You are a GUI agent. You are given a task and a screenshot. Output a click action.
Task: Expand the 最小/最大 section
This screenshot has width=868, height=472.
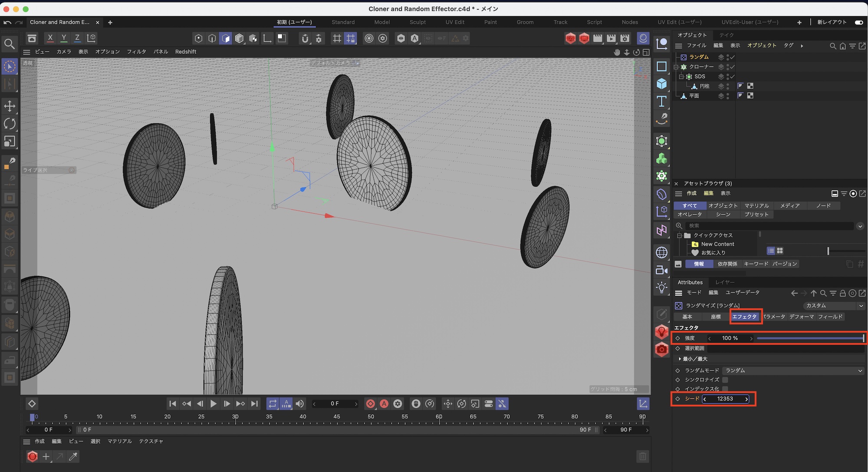680,359
